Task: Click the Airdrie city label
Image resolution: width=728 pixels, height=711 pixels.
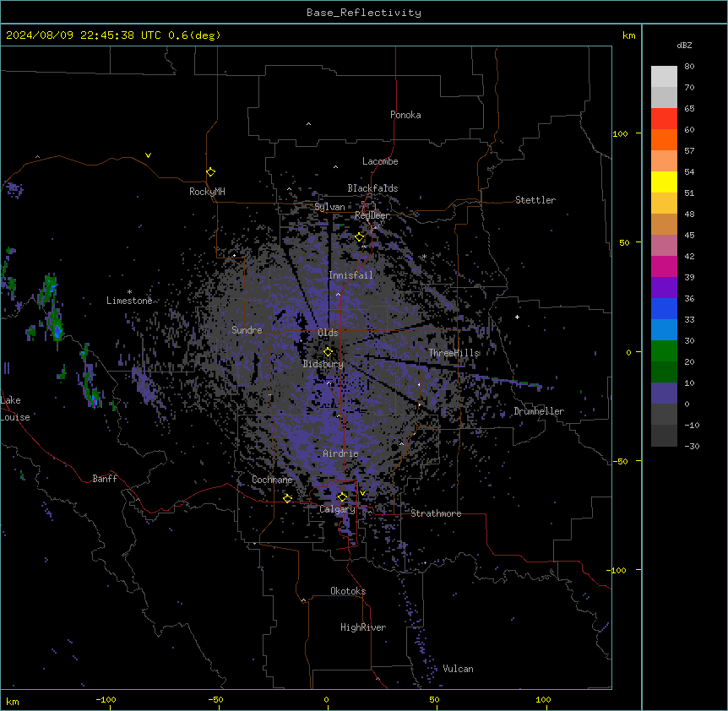Action: (x=341, y=453)
